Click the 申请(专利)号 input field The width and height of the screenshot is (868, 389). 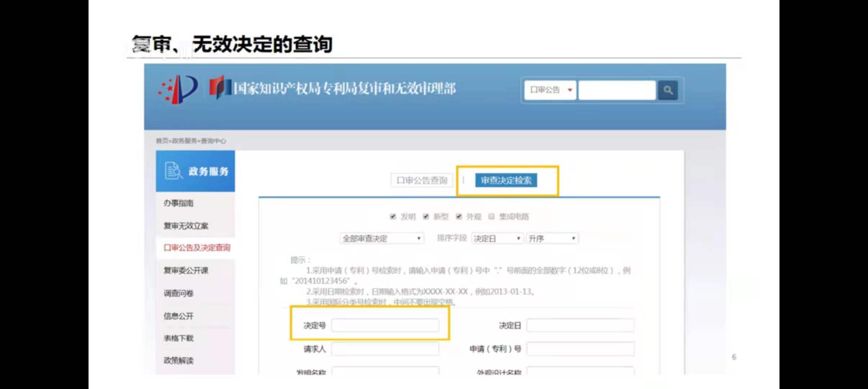pyautogui.click(x=580, y=349)
